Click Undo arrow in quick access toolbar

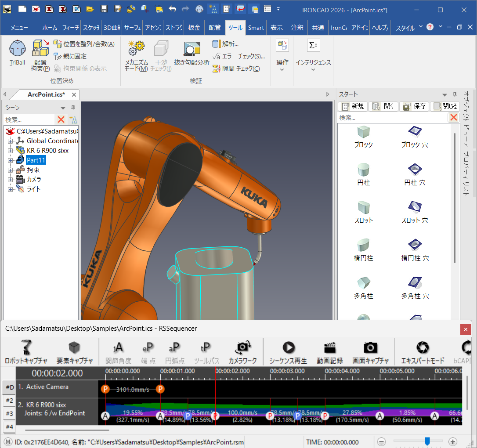(x=172, y=9)
